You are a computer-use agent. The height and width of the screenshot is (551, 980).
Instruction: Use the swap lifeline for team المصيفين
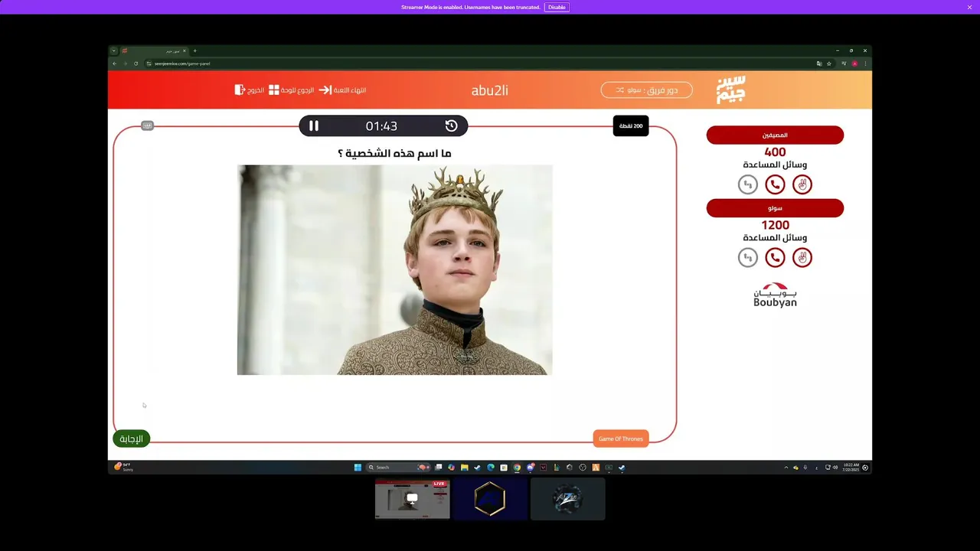748,184
